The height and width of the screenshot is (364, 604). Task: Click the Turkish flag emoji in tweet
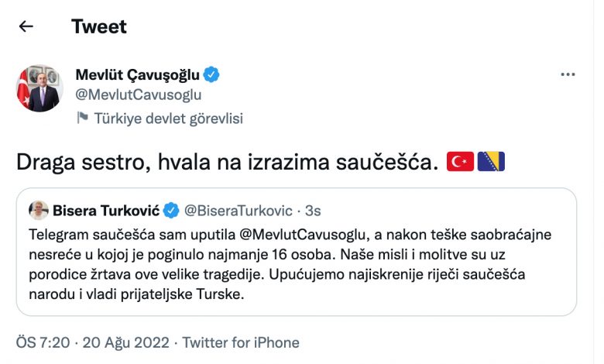(460, 162)
